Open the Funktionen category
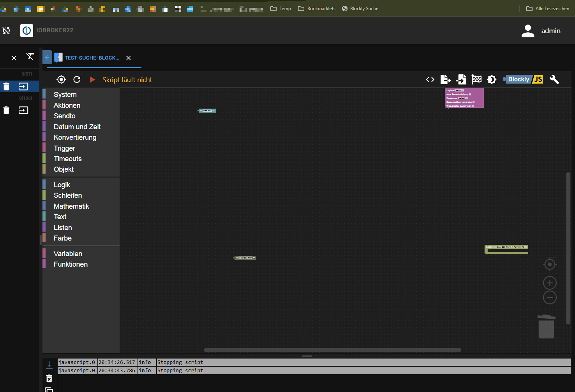 (81, 264)
